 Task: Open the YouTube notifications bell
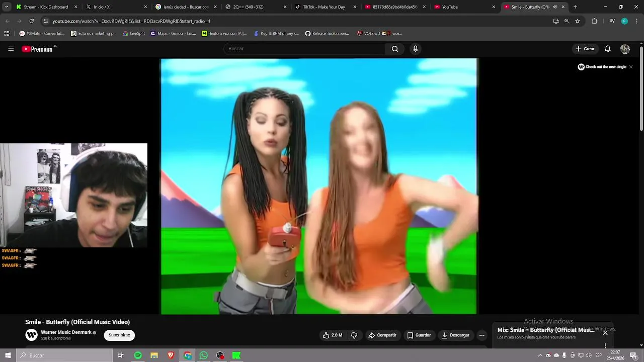607,49
